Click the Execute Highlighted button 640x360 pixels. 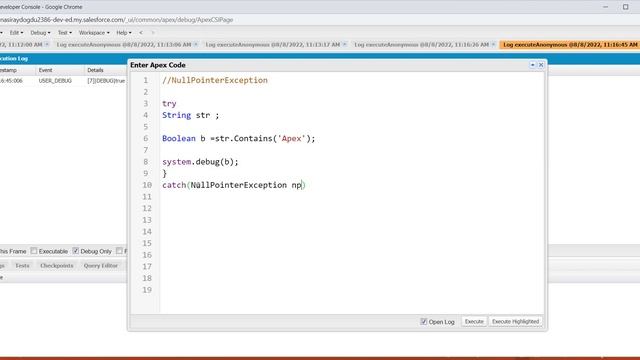[x=516, y=322]
